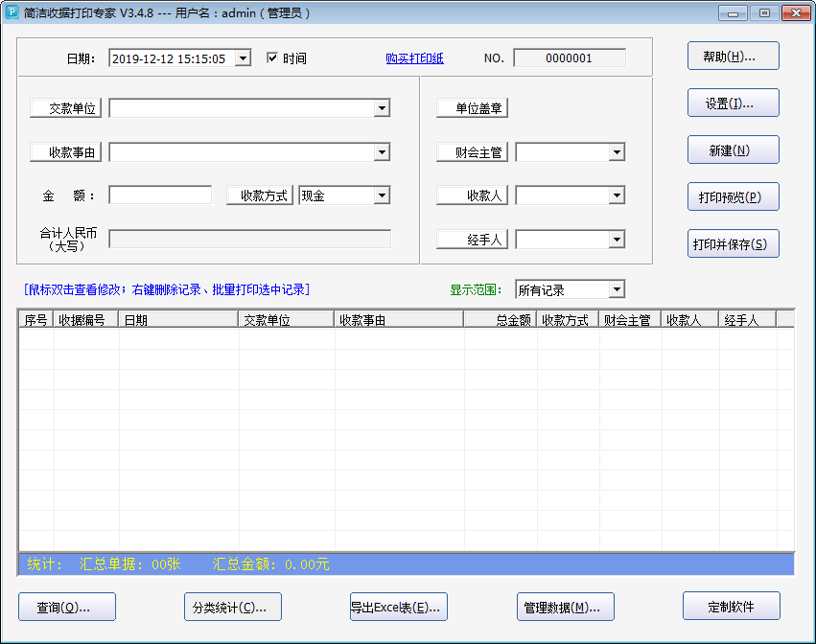Image resolution: width=816 pixels, height=644 pixels.
Task: Expand the 收款事由 combo box arrow
Action: click(382, 152)
